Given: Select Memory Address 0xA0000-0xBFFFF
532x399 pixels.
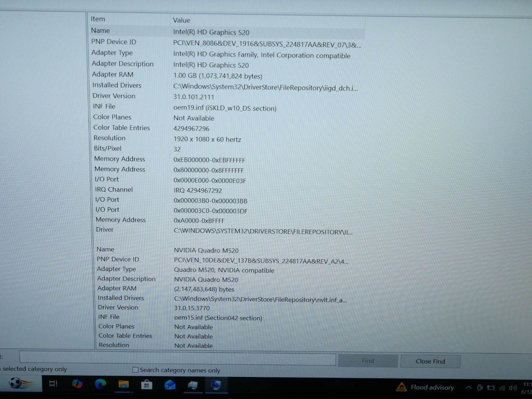Looking at the screenshot, I should click(x=199, y=221).
